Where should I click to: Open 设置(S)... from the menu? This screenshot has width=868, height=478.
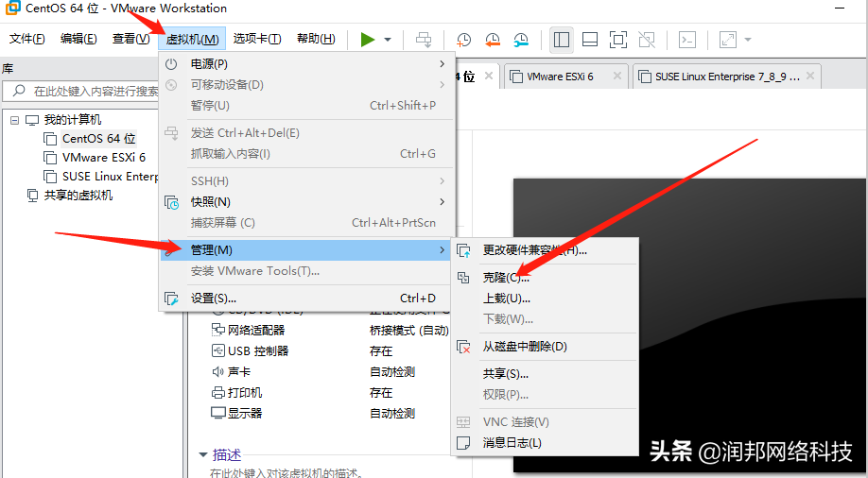(306, 299)
